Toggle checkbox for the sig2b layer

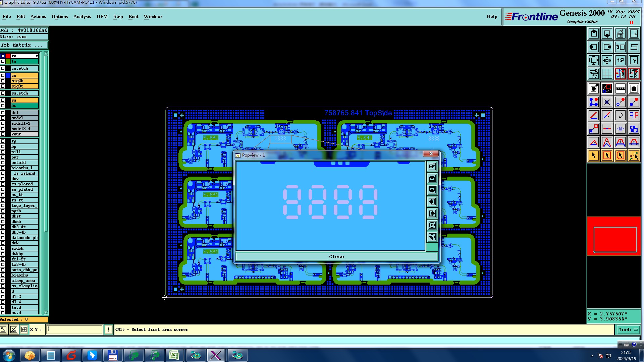coord(3,81)
